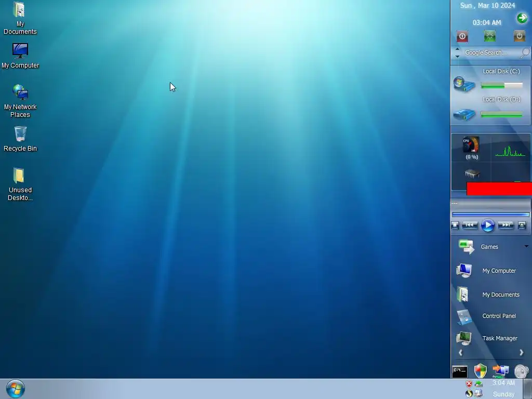Viewport: 532px width, 399px height.
Task: Click the network computers tray icon
Action: (478, 394)
